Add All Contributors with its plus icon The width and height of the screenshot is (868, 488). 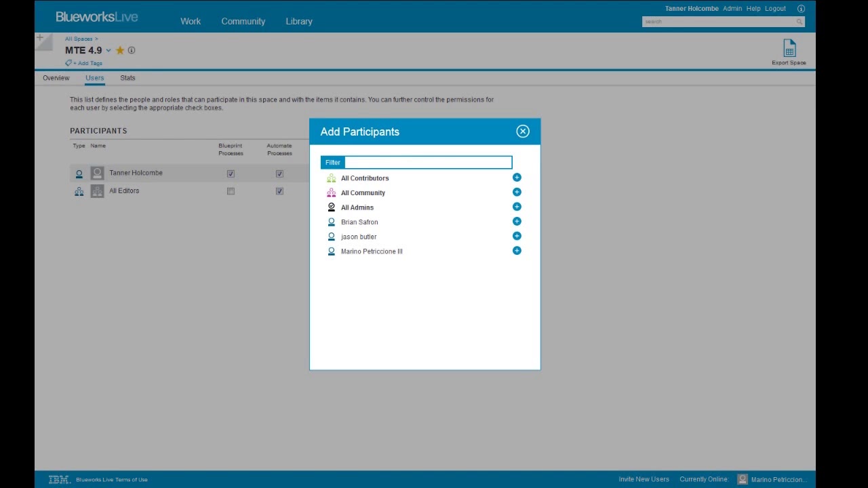pyautogui.click(x=517, y=178)
